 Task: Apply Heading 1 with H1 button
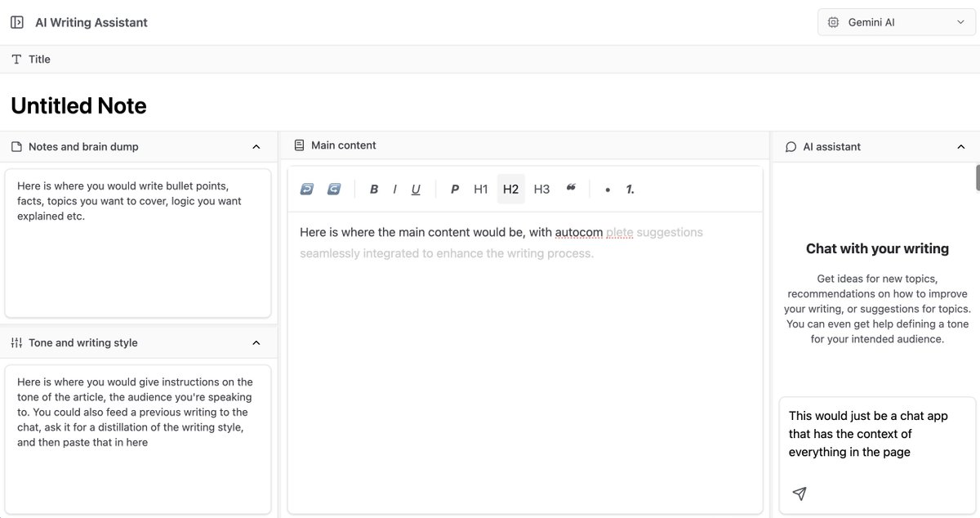click(481, 189)
